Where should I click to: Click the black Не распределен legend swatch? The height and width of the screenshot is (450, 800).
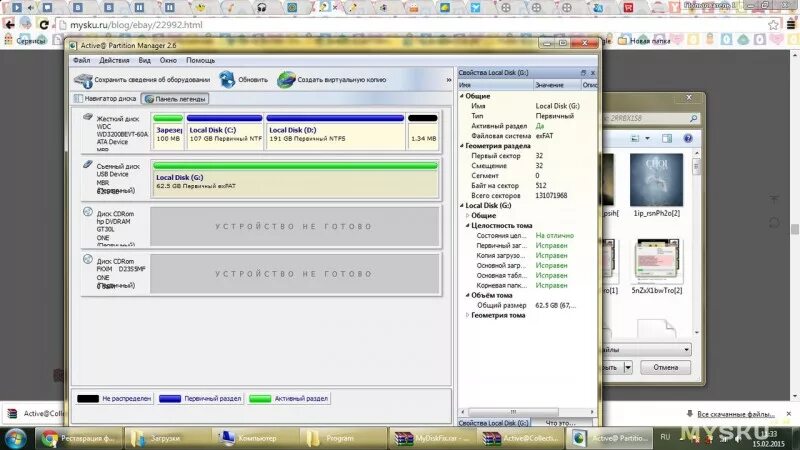point(88,398)
